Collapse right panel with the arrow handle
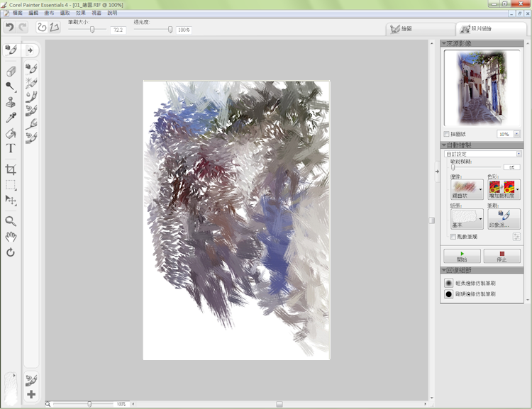This screenshot has width=532, height=409. point(438,172)
